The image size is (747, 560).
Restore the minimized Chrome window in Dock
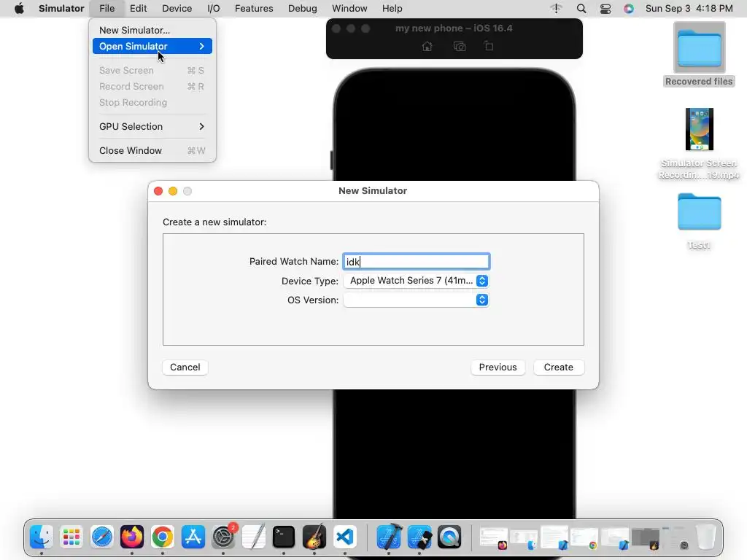click(x=584, y=538)
